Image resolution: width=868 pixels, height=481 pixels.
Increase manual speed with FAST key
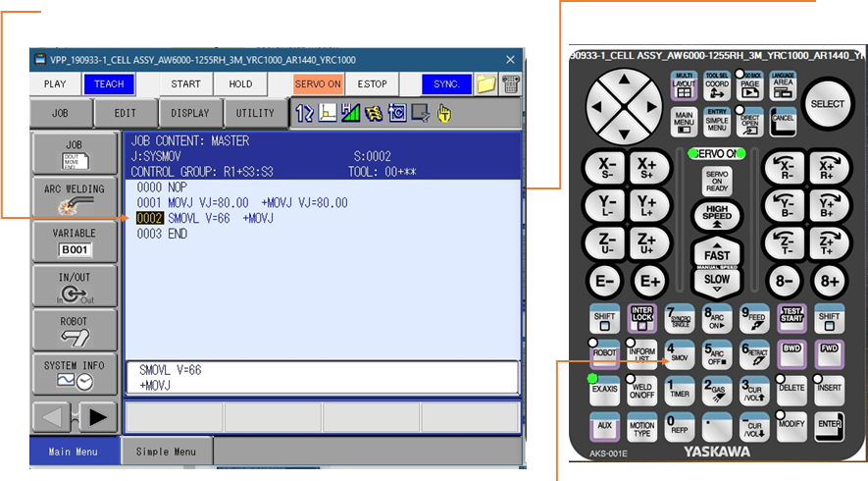(717, 252)
